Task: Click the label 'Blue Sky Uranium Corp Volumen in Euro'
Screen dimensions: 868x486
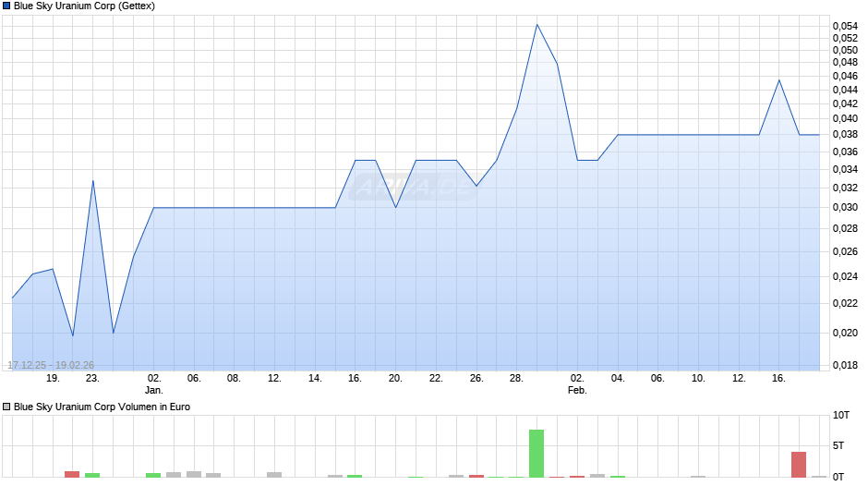Action: (x=102, y=407)
